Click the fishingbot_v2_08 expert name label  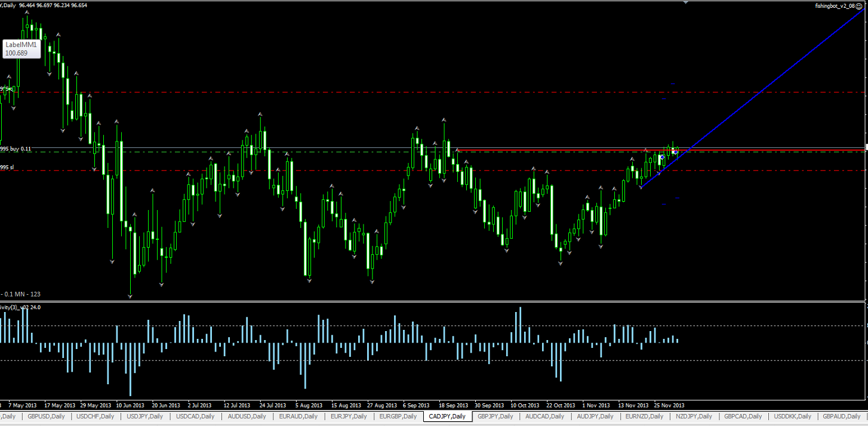pyautogui.click(x=835, y=5)
